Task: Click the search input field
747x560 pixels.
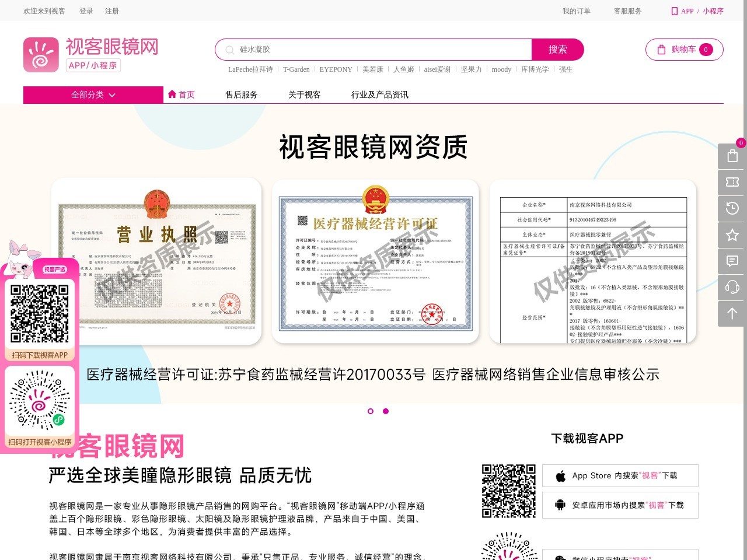Action: (x=379, y=50)
